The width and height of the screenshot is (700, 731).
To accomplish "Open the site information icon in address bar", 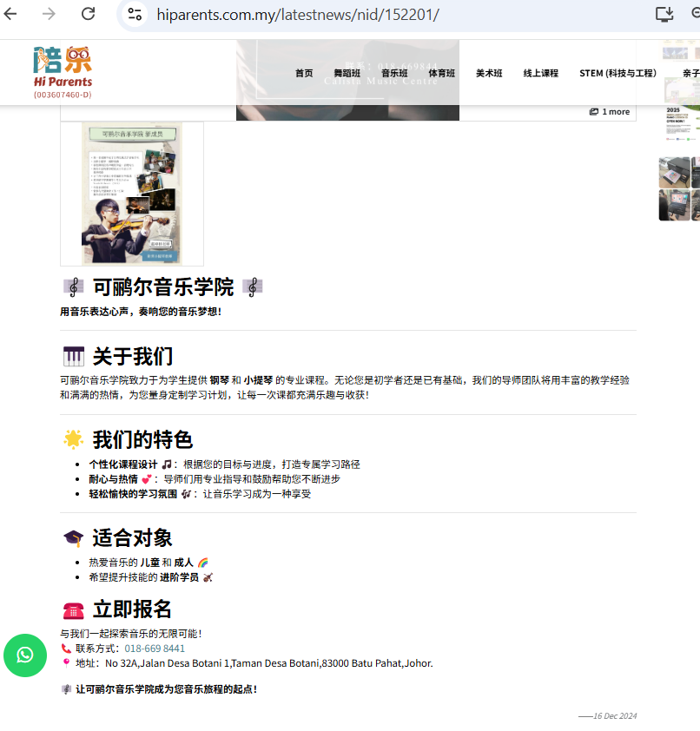I will coord(135,15).
